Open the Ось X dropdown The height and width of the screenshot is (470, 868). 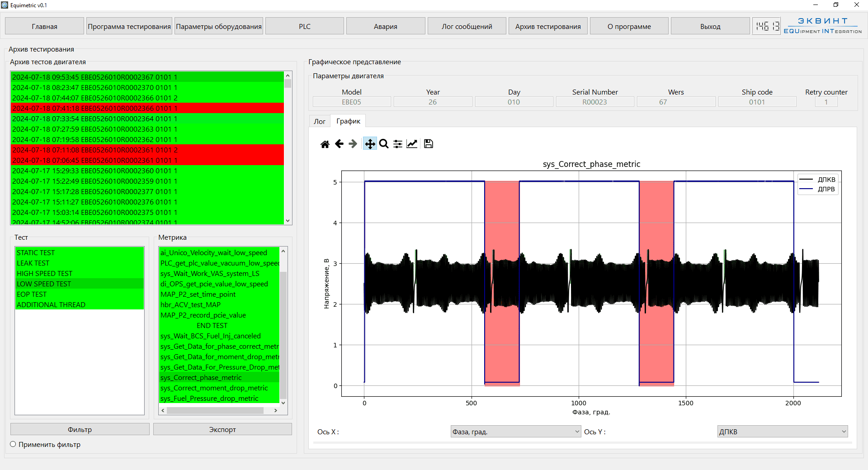click(x=515, y=432)
